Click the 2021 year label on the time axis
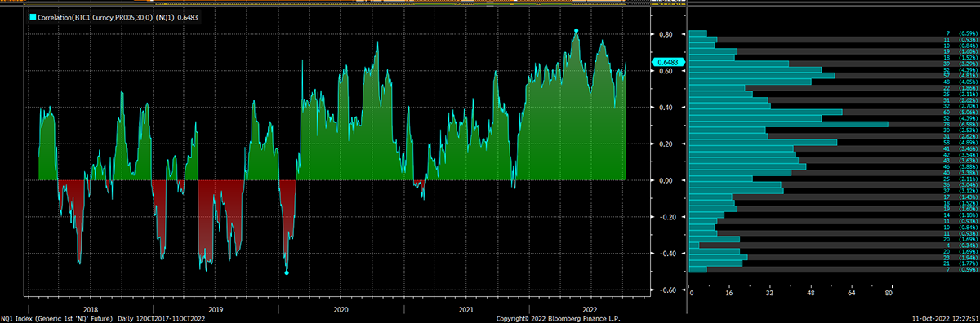This screenshot has width=980, height=323. pyautogui.click(x=466, y=310)
